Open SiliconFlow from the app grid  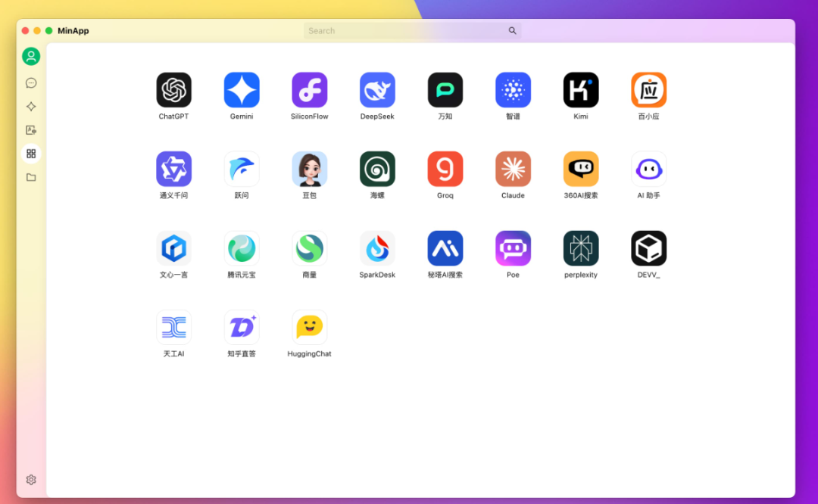(x=309, y=90)
